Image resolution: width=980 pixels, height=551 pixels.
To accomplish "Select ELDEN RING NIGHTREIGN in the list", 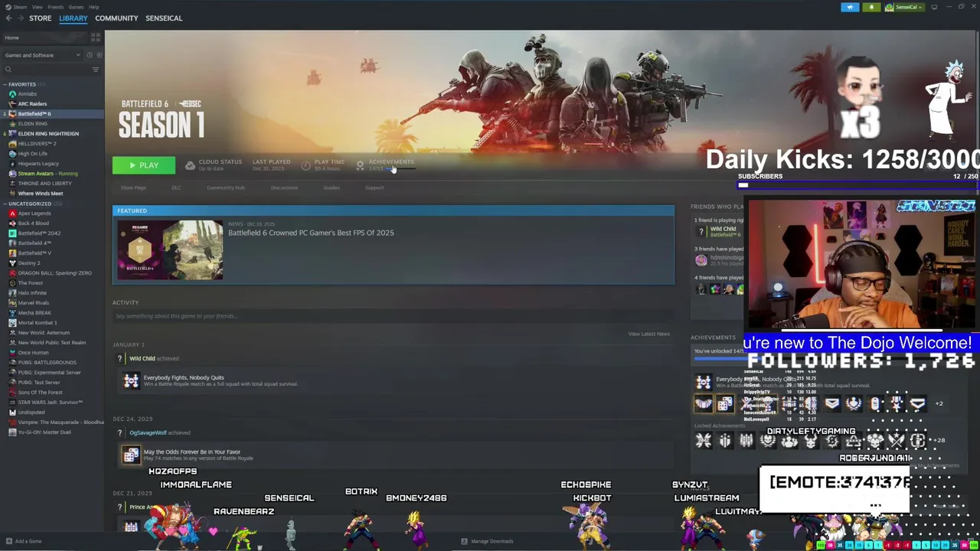I will (x=48, y=134).
